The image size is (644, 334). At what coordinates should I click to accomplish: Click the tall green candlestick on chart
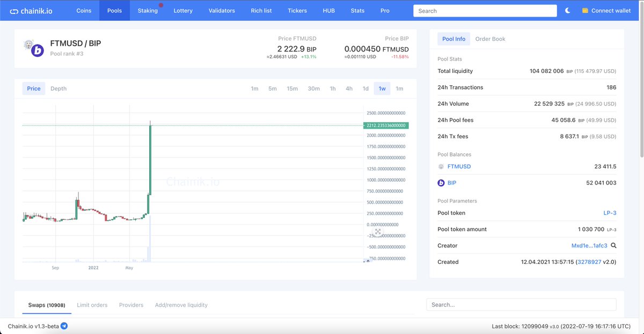151,159
